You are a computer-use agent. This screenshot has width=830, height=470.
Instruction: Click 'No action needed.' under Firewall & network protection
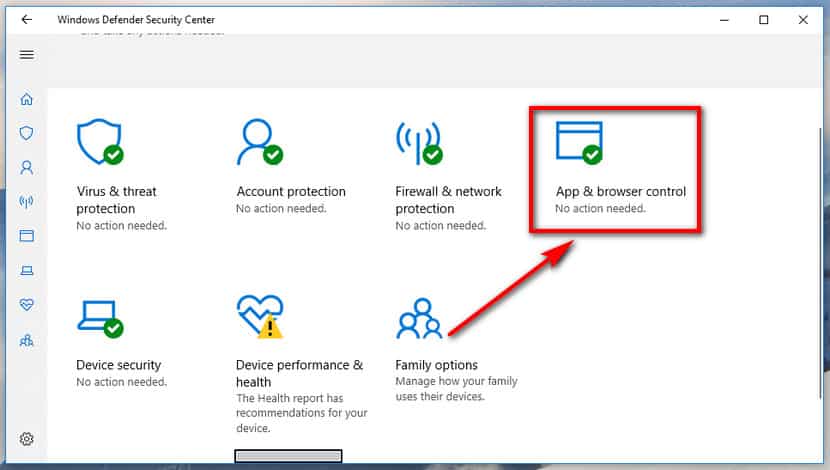click(x=441, y=225)
